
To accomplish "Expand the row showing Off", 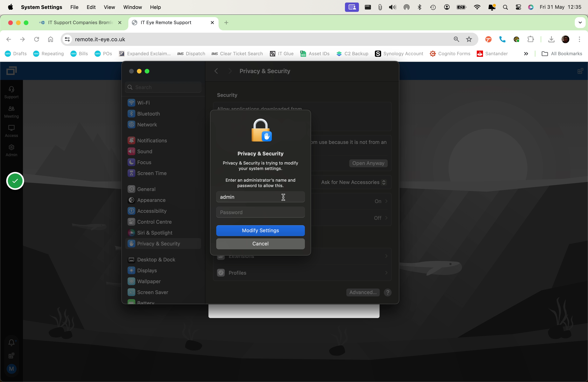I will 381,218.
